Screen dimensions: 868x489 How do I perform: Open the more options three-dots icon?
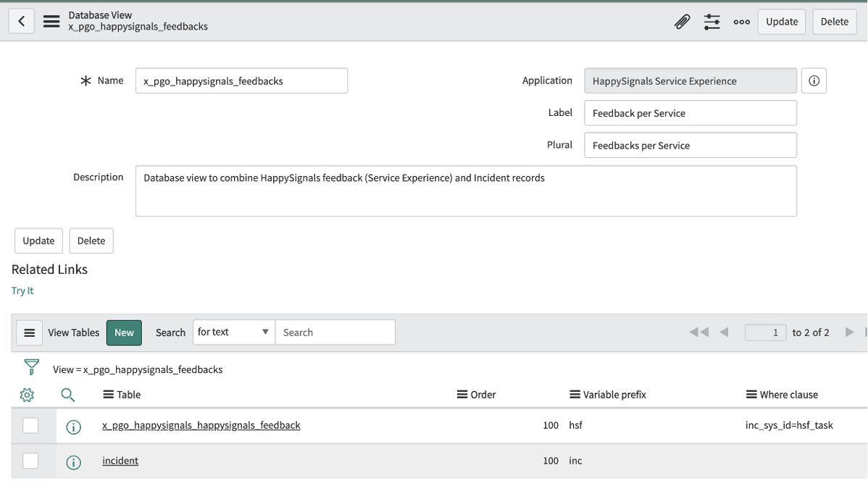click(742, 22)
